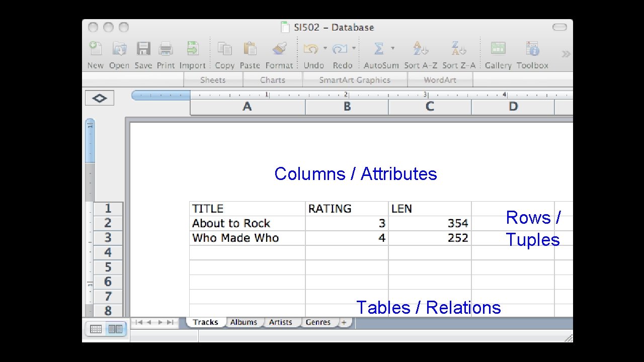
Task: Add a new sheet with plus button
Action: click(344, 322)
